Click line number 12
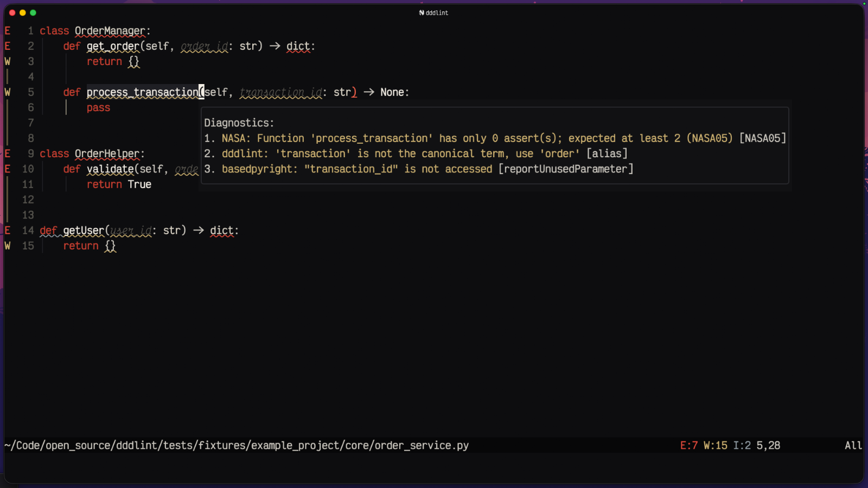 point(28,200)
